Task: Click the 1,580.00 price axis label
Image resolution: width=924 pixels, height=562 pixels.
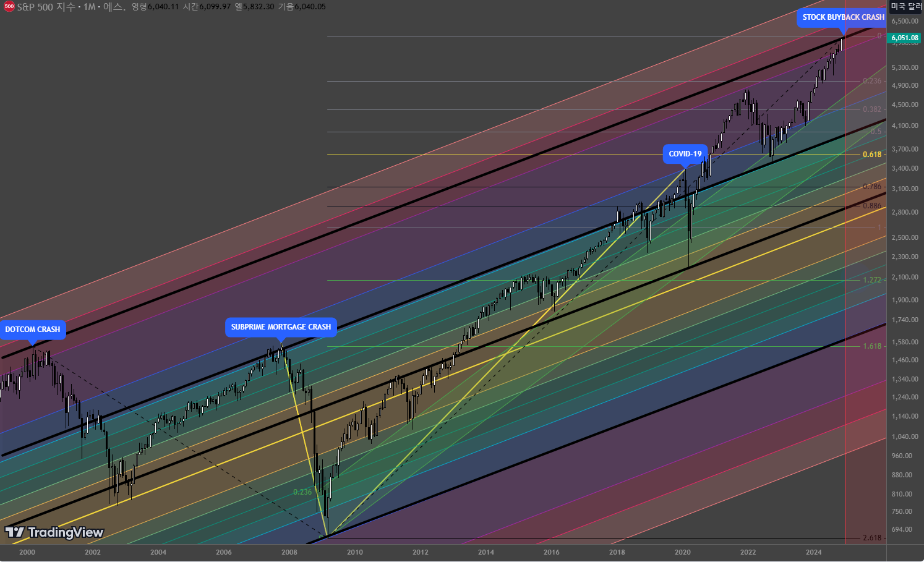Action: pos(905,342)
